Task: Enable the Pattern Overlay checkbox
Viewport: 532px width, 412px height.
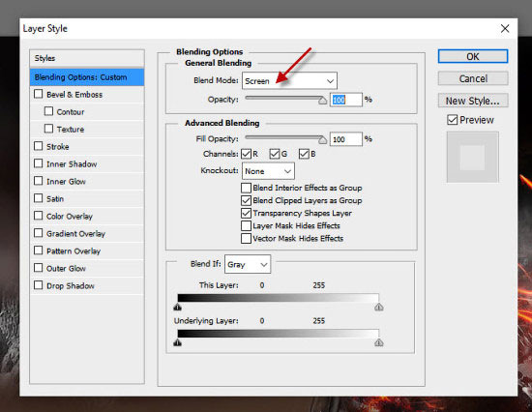Action: coord(39,250)
